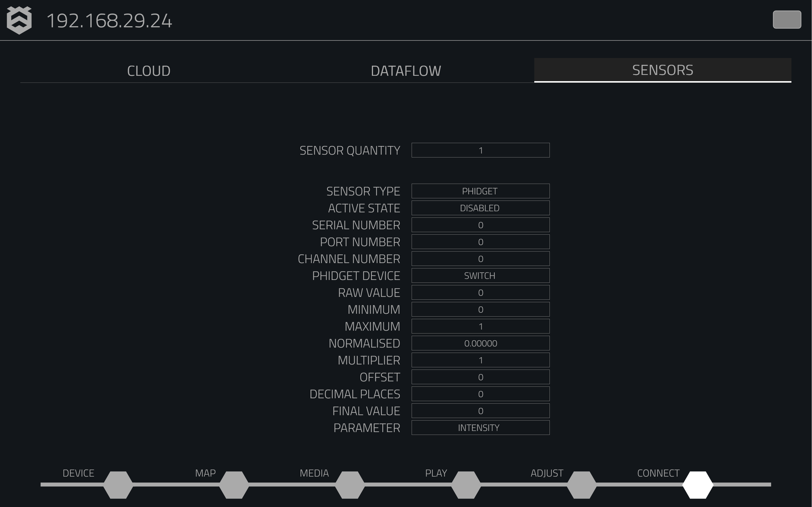Edit the CHANNEL NUMBER input field
This screenshot has height=507, width=812.
point(480,258)
